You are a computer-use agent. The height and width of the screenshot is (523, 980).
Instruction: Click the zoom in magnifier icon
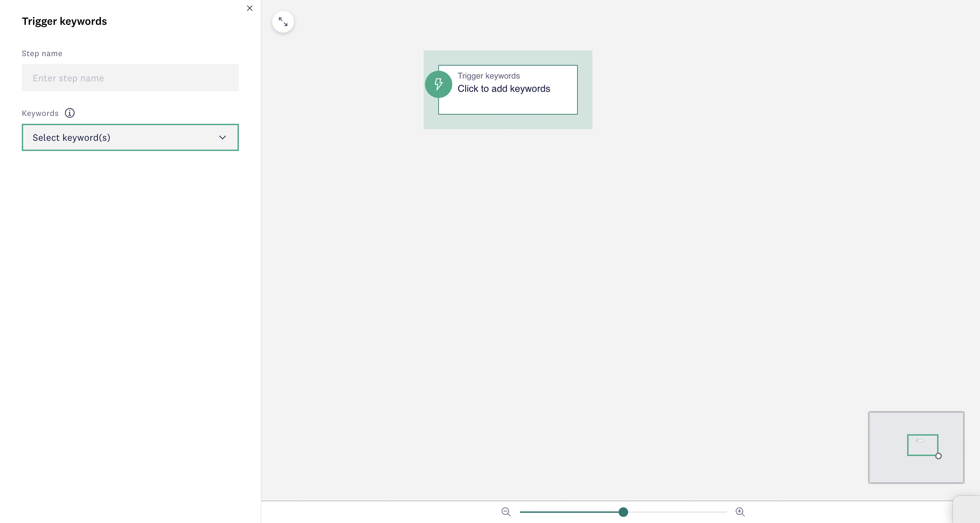point(740,511)
